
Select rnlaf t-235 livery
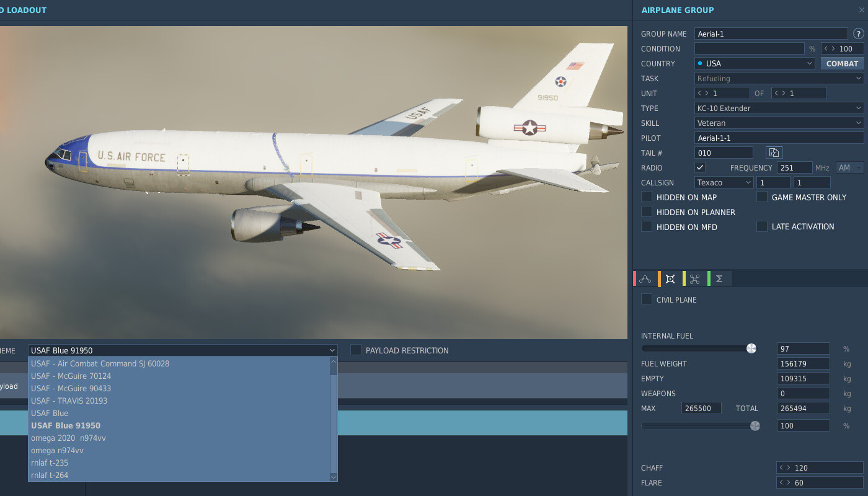pyautogui.click(x=179, y=463)
